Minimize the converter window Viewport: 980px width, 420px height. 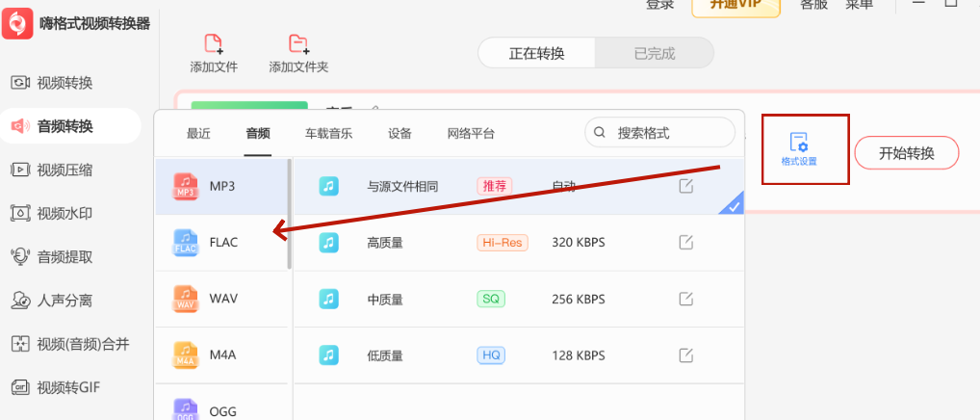coord(918,3)
